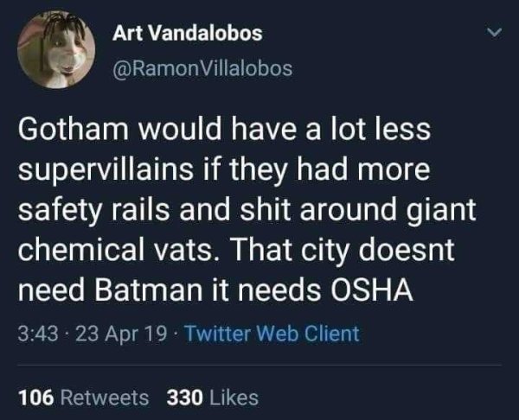Click the tweet text about Gotham
Viewport: 519px width, 420px height.
[247, 210]
